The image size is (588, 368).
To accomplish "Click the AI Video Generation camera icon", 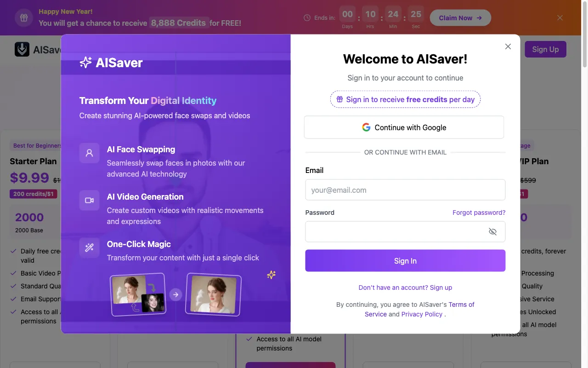I will point(89,200).
